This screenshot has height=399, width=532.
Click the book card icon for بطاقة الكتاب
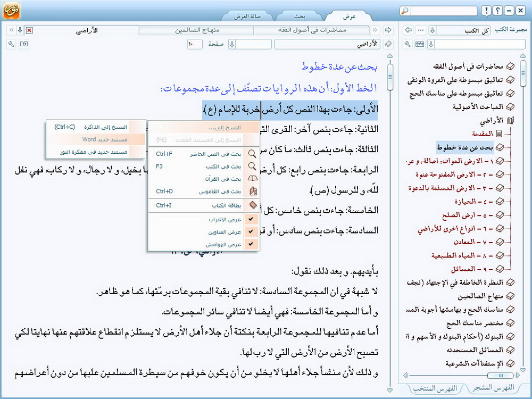tap(253, 205)
